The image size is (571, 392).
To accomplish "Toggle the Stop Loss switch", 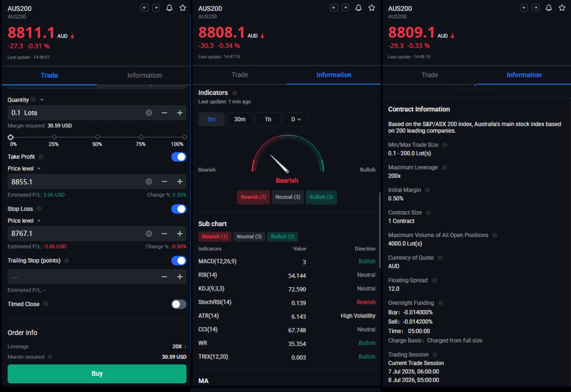I will coord(179,209).
